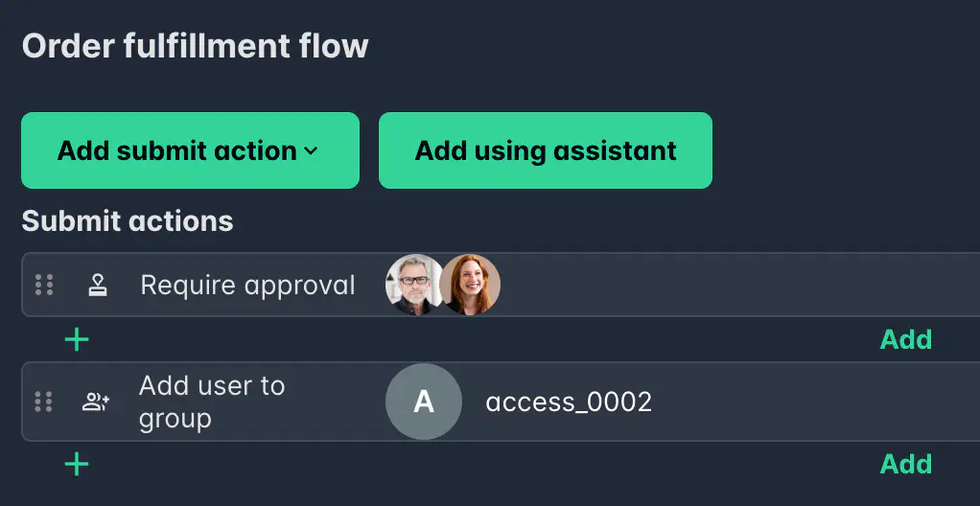Screen dimensions: 980x506
Task: Select the red-haired woman approver avatar
Action: (x=471, y=285)
